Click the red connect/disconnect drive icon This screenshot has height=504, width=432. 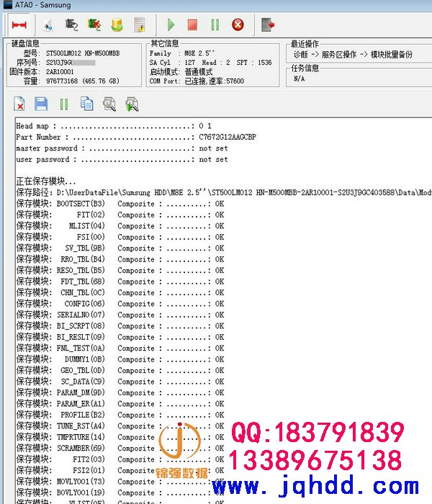19,24
